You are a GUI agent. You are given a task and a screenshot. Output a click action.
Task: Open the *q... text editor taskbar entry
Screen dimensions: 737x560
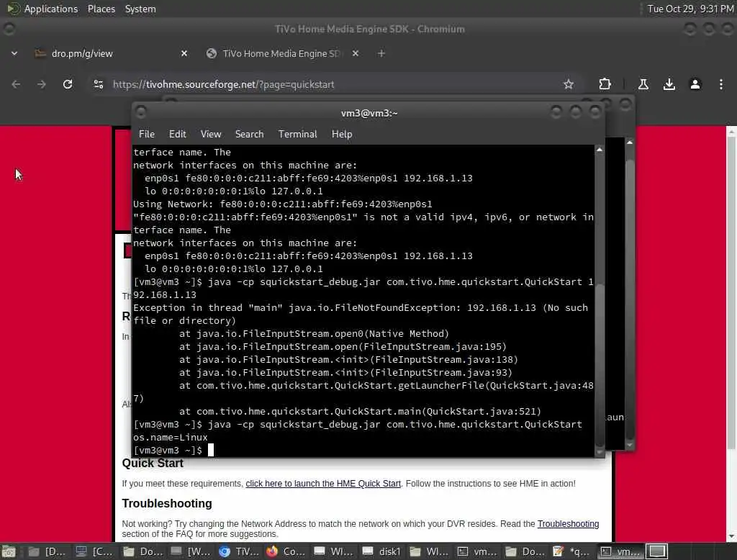click(x=571, y=551)
